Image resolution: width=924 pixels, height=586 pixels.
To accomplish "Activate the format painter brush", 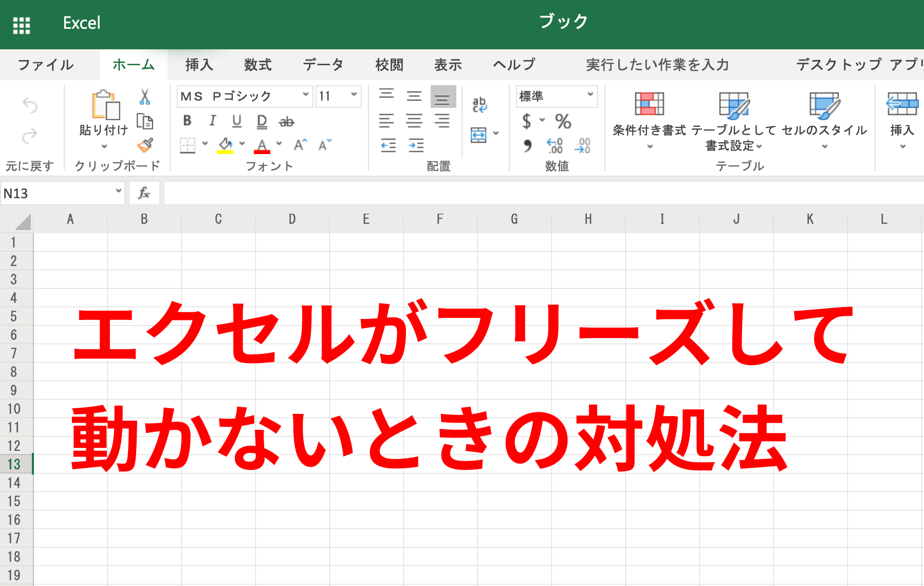I will click(145, 145).
